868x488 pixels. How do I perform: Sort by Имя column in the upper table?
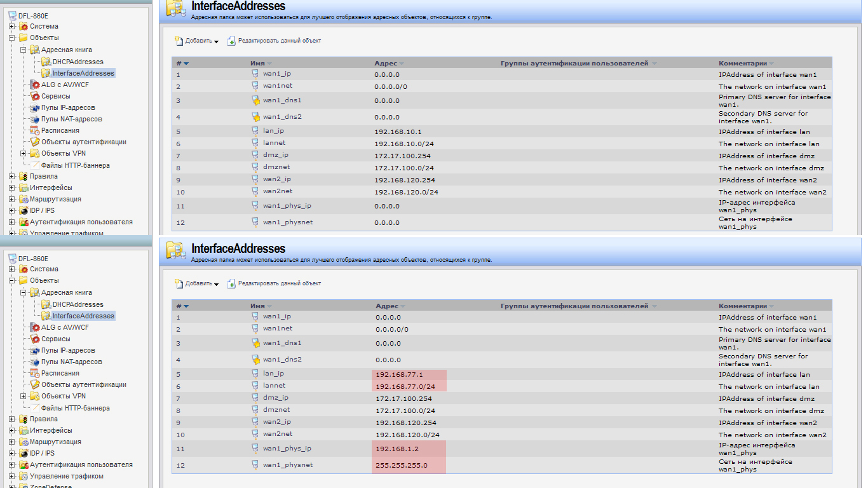tap(257, 64)
